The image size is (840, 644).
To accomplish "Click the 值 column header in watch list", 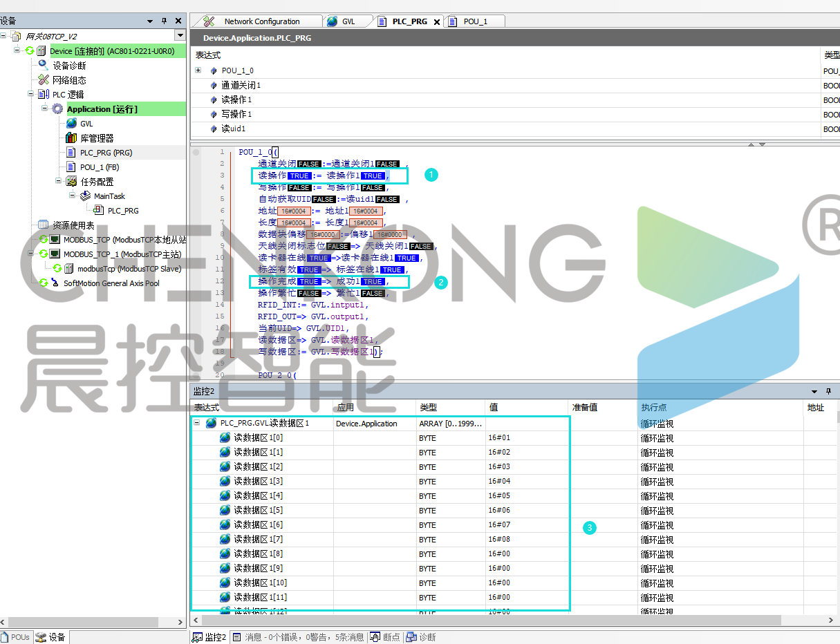I will [x=494, y=408].
